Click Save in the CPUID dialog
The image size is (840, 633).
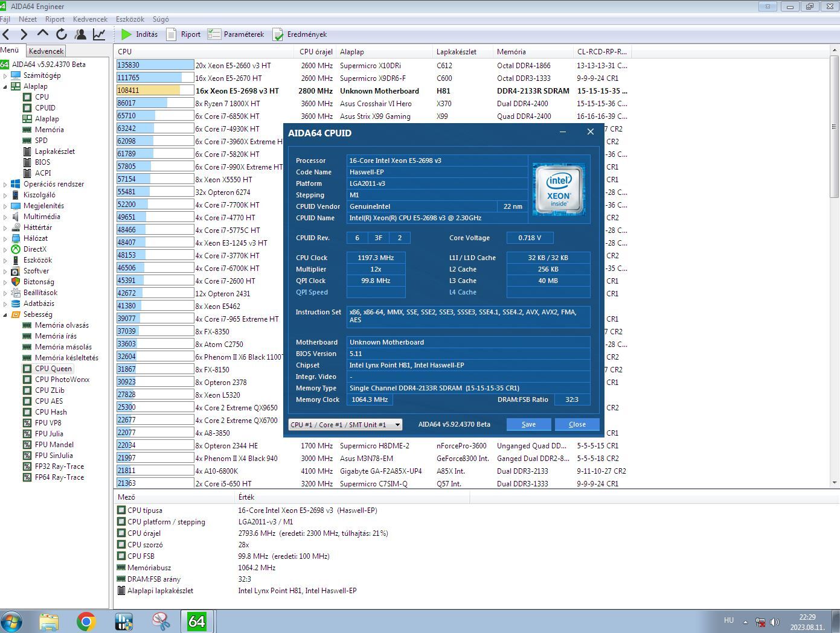[528, 424]
